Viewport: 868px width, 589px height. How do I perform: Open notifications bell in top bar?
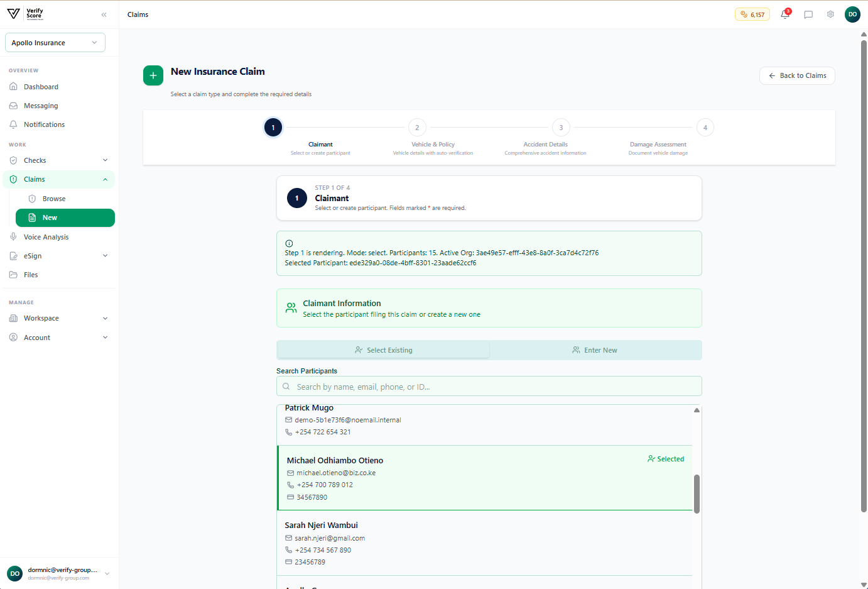(785, 14)
